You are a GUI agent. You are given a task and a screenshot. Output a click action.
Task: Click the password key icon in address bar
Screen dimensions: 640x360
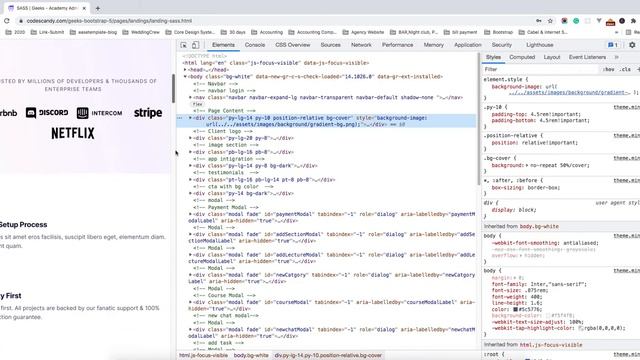click(539, 21)
